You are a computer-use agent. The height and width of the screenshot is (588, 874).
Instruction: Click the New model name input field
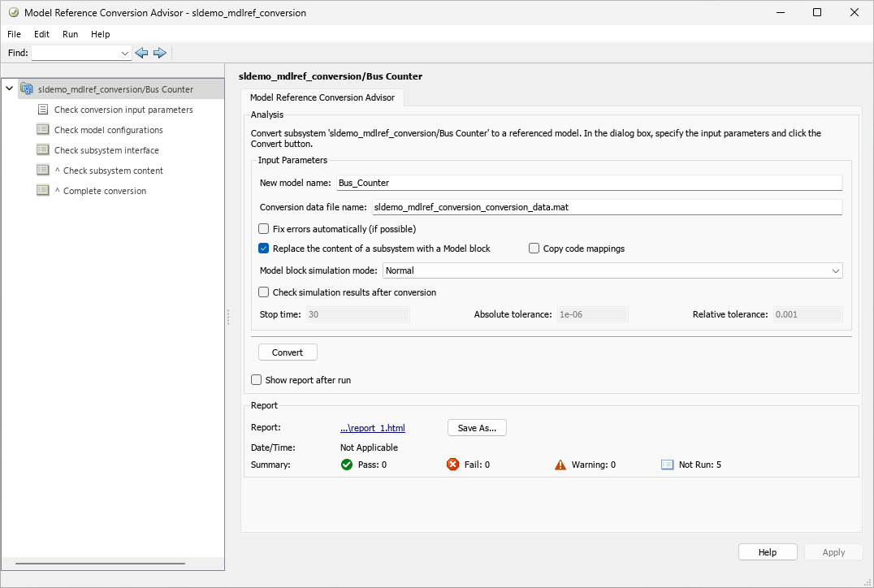coord(569,182)
